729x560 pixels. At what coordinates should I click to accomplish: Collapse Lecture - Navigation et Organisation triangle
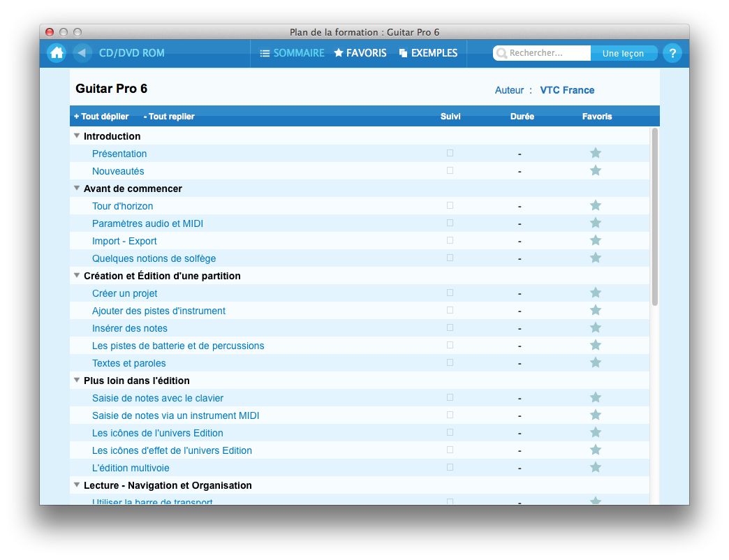78,485
